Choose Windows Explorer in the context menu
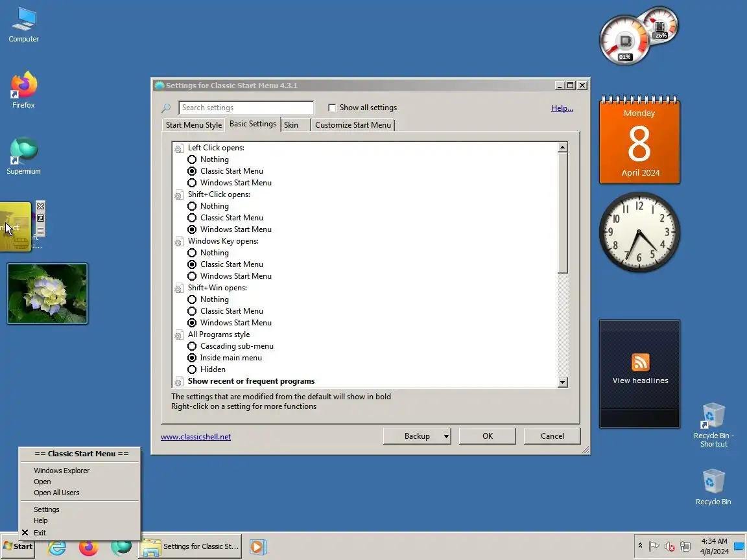Viewport: 747px width, 560px height. (x=62, y=471)
